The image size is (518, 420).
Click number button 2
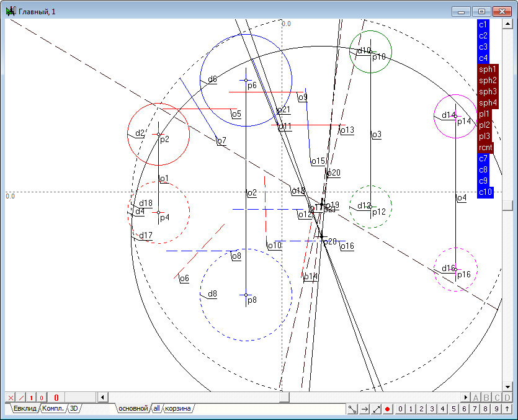(x=421, y=409)
